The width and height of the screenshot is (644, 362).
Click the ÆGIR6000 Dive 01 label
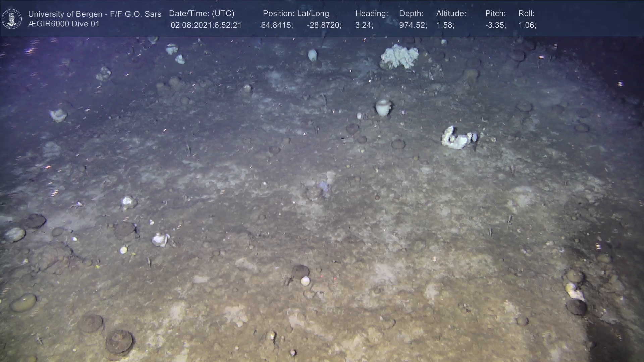point(64,24)
